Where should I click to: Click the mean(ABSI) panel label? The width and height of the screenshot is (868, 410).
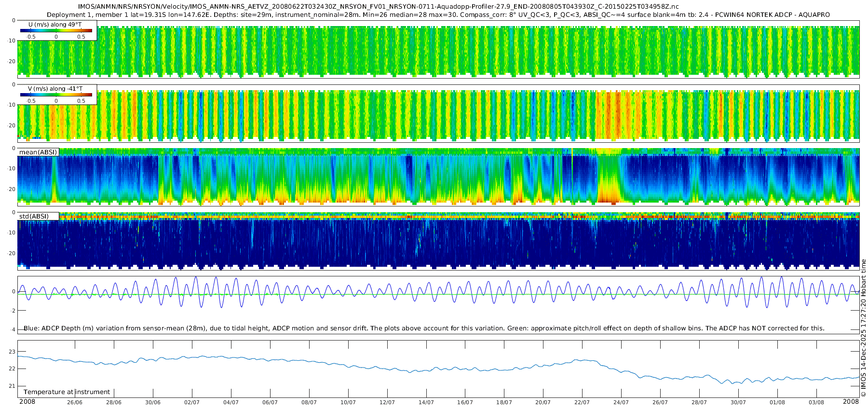tap(38, 152)
